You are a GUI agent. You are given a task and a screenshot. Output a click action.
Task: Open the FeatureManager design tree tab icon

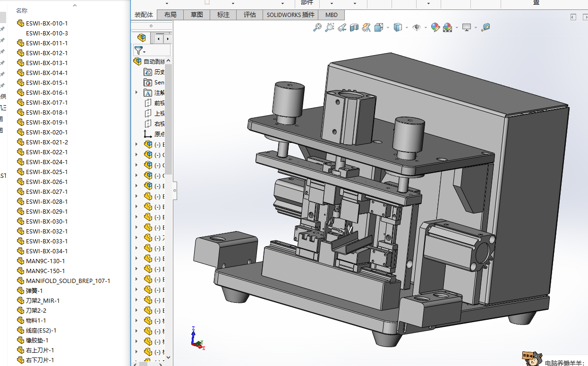pos(141,38)
